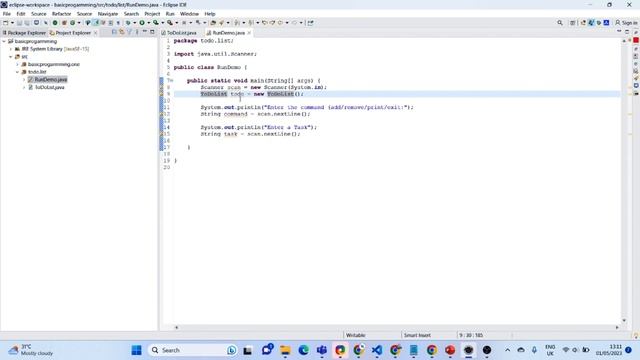
Task: Open the Navigate menu
Action: 108,13
